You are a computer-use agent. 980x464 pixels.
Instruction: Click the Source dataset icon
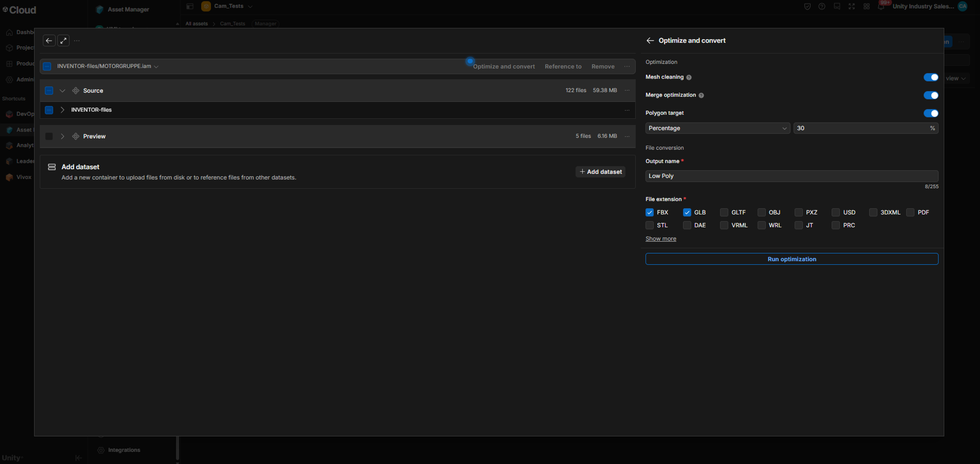76,90
